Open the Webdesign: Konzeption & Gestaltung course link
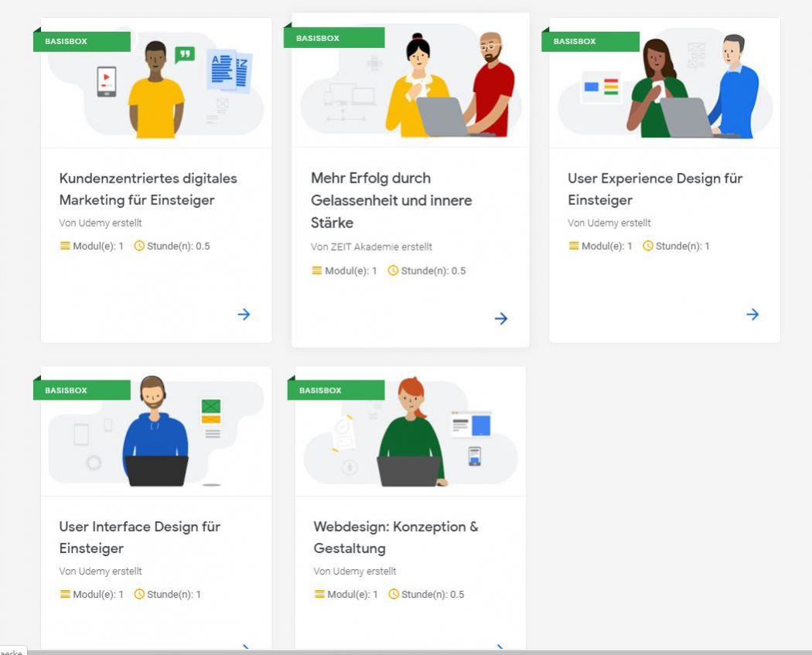 tap(394, 537)
